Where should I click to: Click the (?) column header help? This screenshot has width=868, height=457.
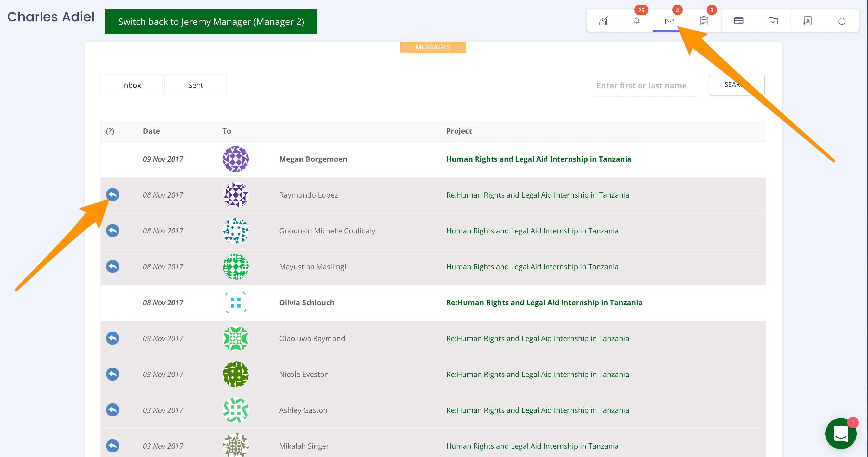tap(110, 131)
